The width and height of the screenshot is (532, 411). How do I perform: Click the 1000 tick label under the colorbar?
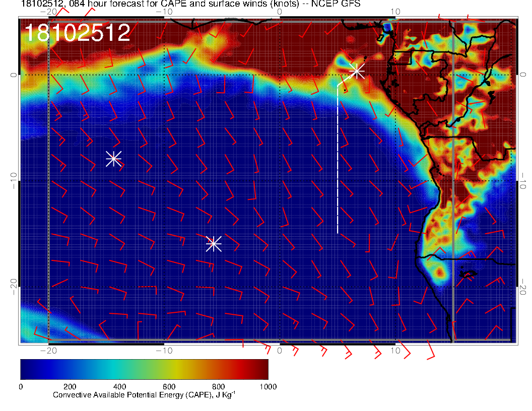268,387
